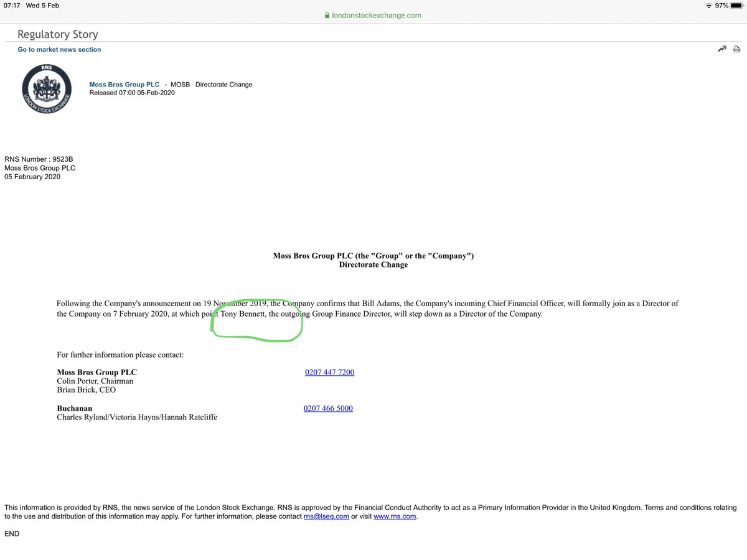747x560 pixels.
Task: Select 'Released 07:00 05-Feb-2020' text
Action: click(x=132, y=93)
